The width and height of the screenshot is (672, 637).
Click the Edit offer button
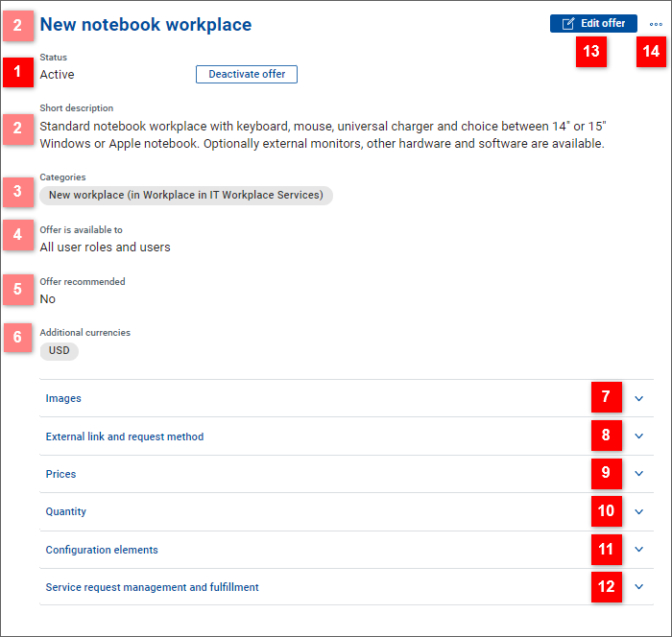pos(592,23)
